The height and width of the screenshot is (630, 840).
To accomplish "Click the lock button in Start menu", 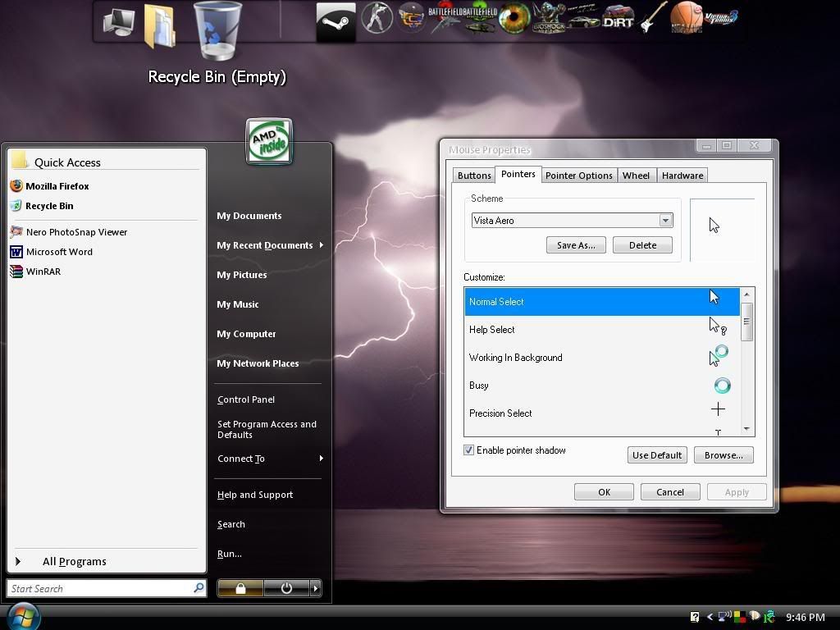I will click(240, 588).
